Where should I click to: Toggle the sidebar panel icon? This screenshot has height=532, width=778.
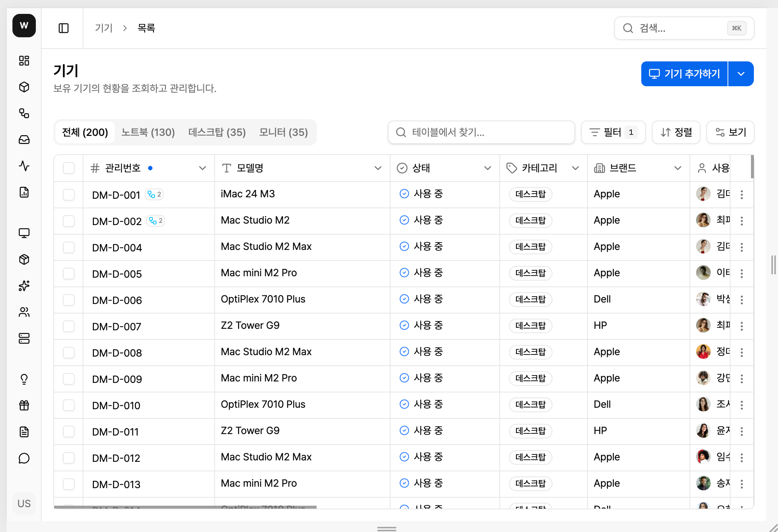(64, 28)
